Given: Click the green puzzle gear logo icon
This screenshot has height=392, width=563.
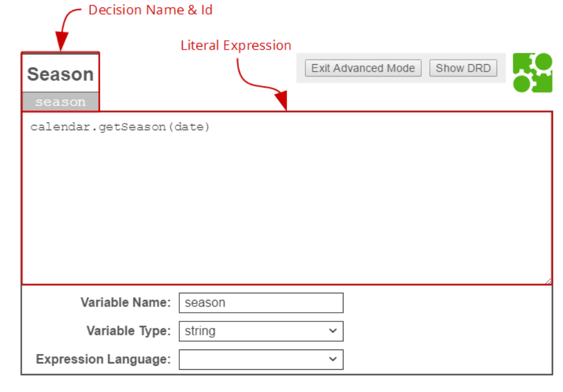Looking at the screenshot, I should point(533,73).
